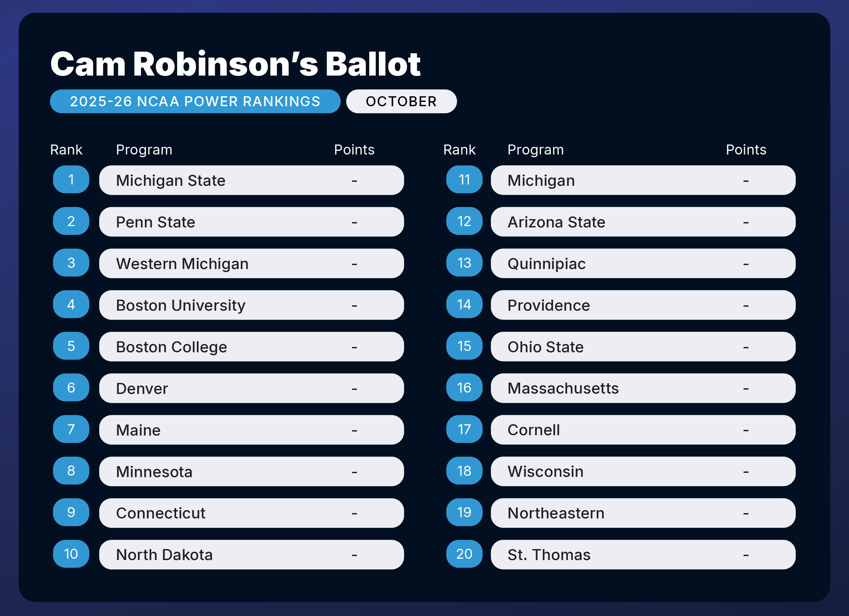Click the Michigan State row
Screen dimensions: 849x616
pyautogui.click(x=251, y=180)
